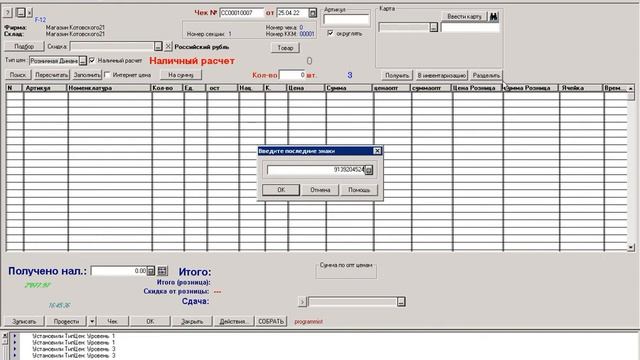Viewport: 640px width, 360px height.
Task: Click the bottom toolbar OK button
Action: click(x=150, y=322)
